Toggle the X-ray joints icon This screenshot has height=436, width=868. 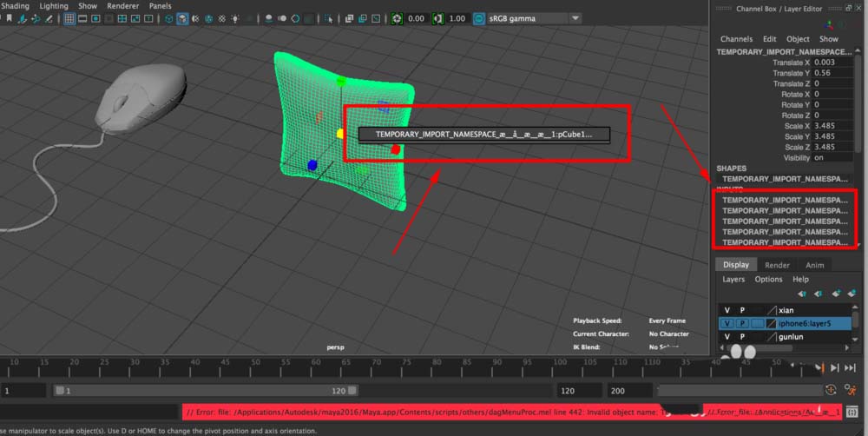(x=375, y=18)
